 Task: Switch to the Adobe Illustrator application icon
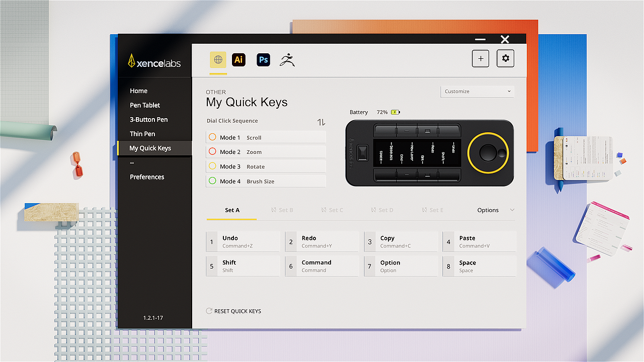pos(238,60)
